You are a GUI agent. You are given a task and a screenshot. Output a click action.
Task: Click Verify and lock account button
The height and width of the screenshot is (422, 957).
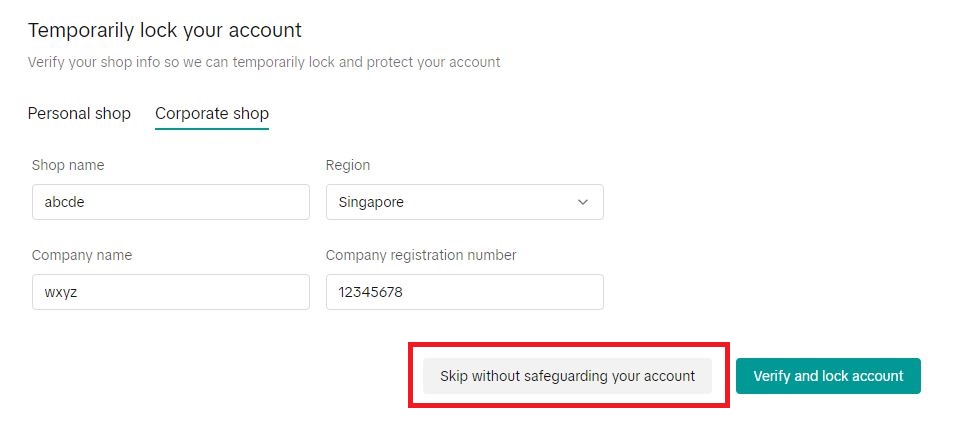(x=828, y=376)
